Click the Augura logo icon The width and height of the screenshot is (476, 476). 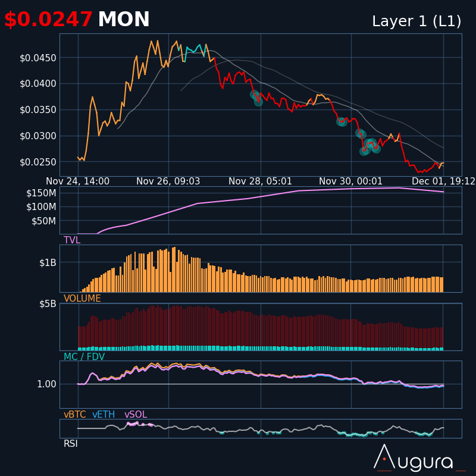pyautogui.click(x=384, y=457)
